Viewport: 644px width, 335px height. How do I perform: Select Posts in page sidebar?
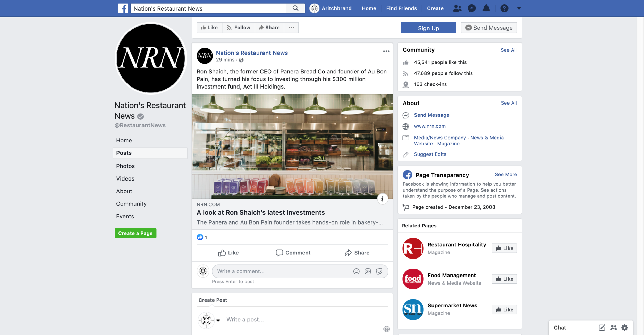(150, 153)
